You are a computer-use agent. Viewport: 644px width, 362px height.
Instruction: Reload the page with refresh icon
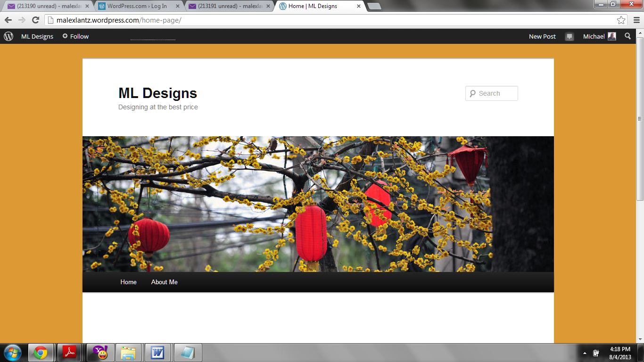(x=35, y=20)
